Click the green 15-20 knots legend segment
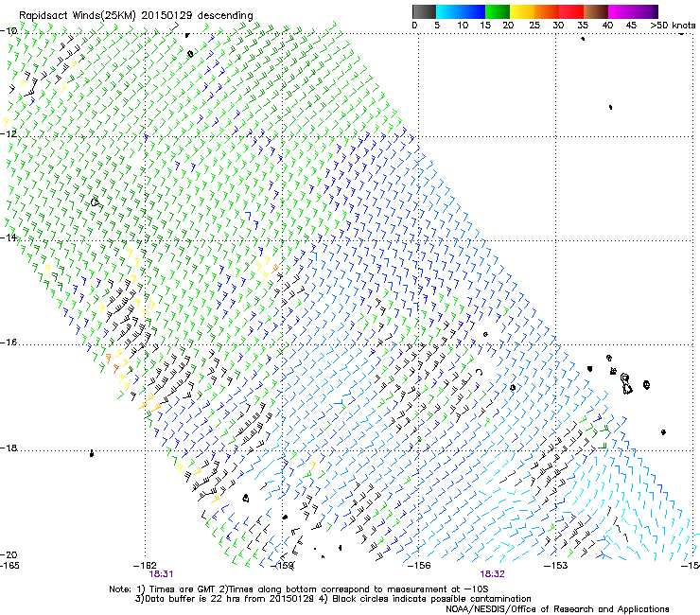This screenshot has height=615, width=700. click(x=498, y=11)
